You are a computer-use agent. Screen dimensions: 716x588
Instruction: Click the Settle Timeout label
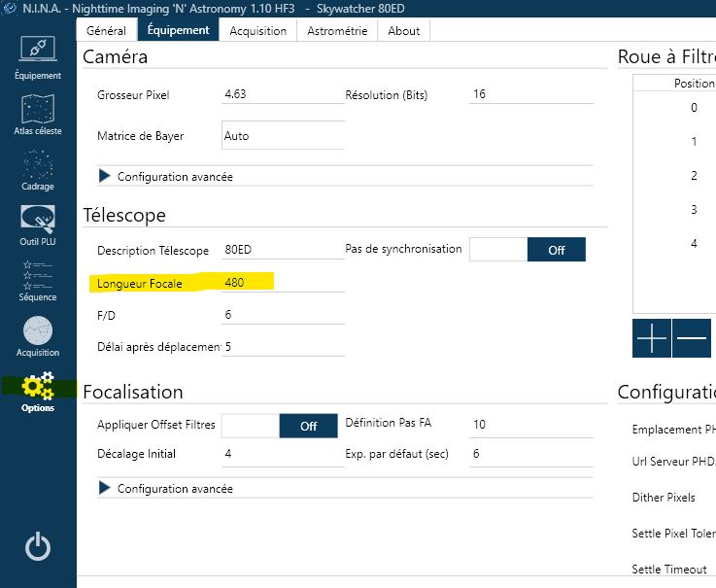(x=669, y=569)
